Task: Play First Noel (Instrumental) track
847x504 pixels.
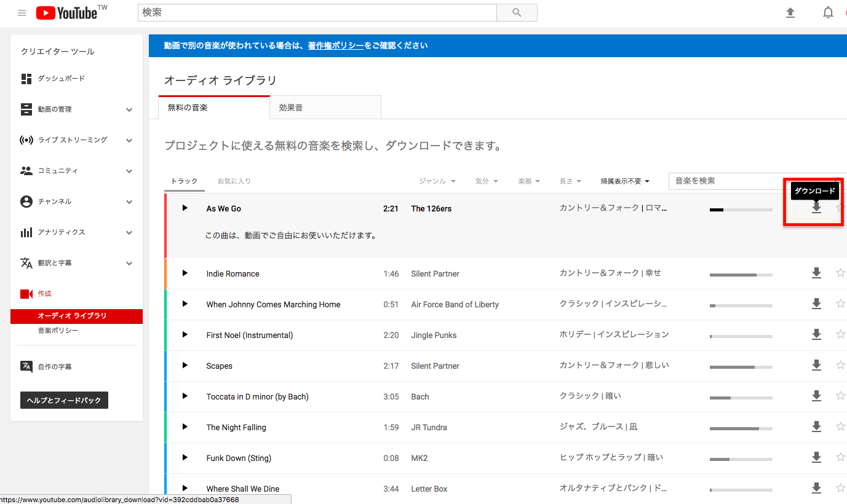Action: pyautogui.click(x=185, y=334)
